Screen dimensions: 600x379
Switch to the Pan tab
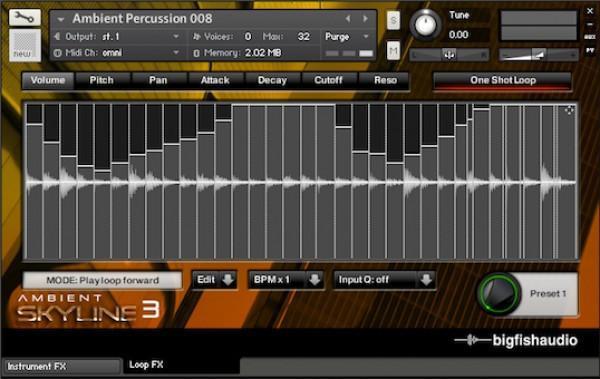158,80
